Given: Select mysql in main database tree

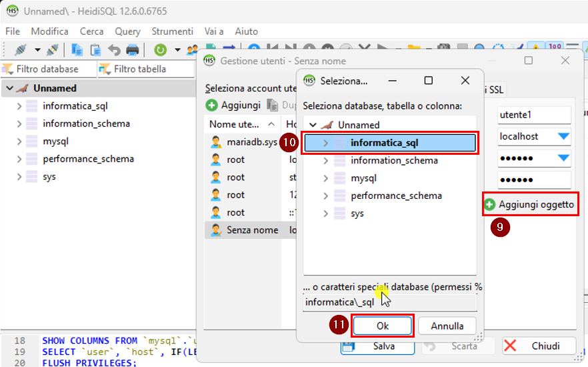Looking at the screenshot, I should (x=55, y=141).
